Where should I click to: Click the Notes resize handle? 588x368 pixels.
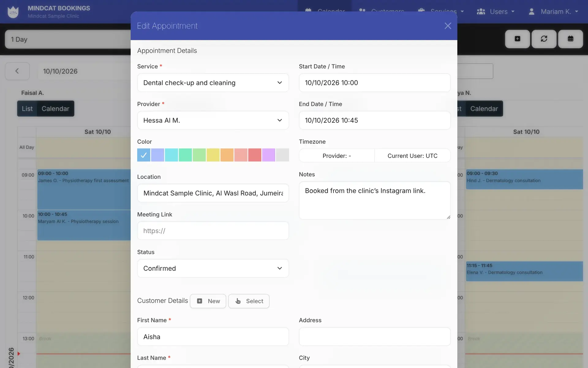click(448, 217)
